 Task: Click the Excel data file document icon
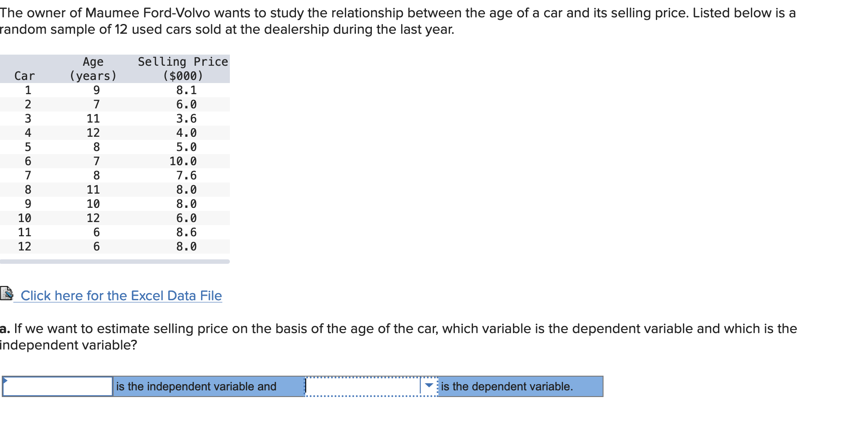click(x=7, y=294)
